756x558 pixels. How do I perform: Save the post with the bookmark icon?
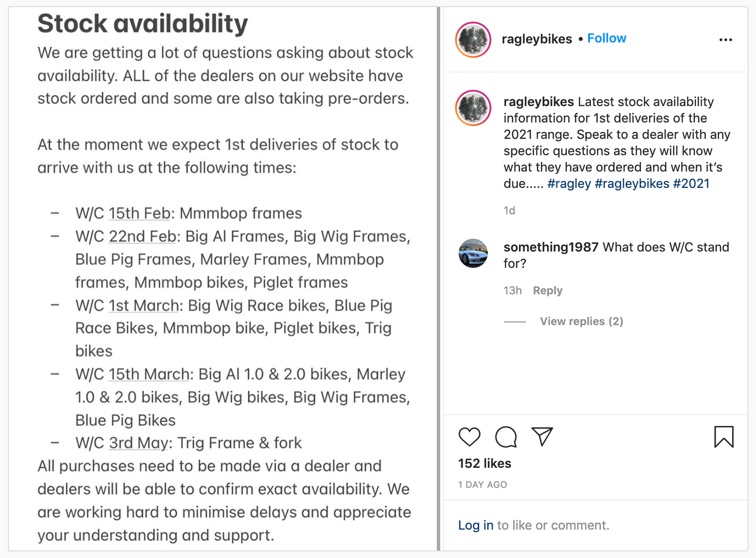point(723,437)
